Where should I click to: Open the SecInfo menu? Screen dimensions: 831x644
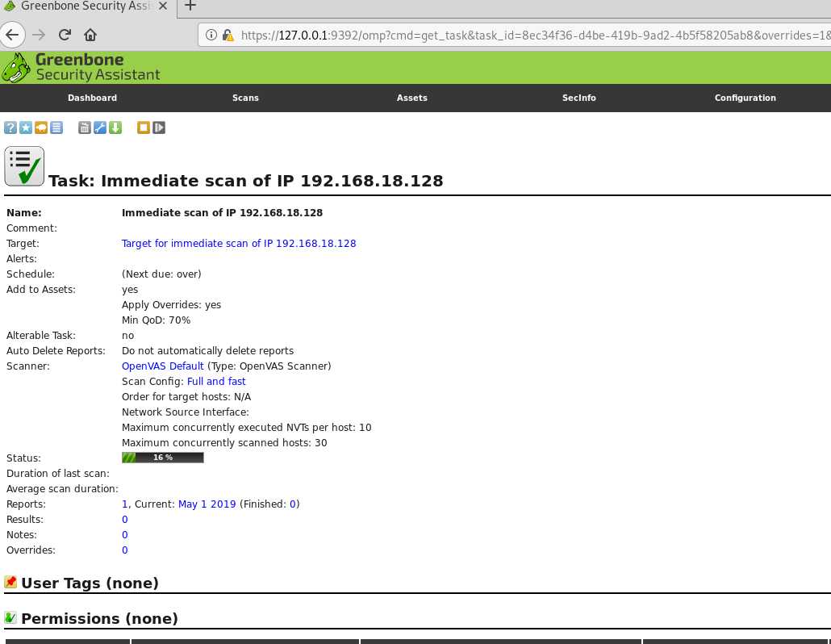[578, 98]
